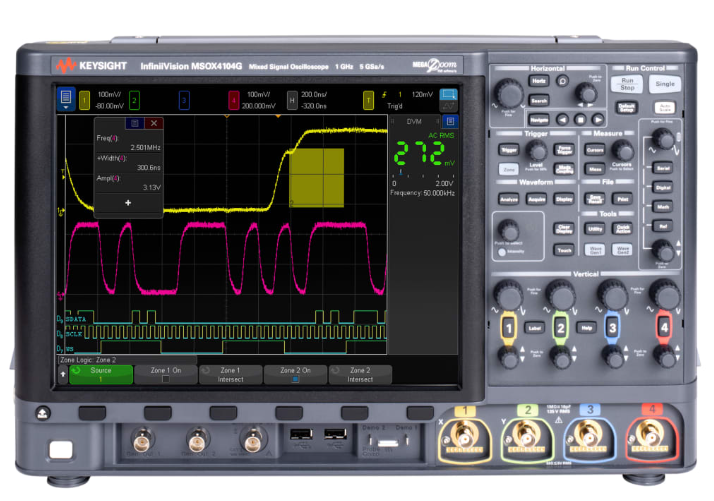Push the Back/Up key left of softkeys
Image resolution: width=714 pixels, height=501 pixels.
click(42, 413)
